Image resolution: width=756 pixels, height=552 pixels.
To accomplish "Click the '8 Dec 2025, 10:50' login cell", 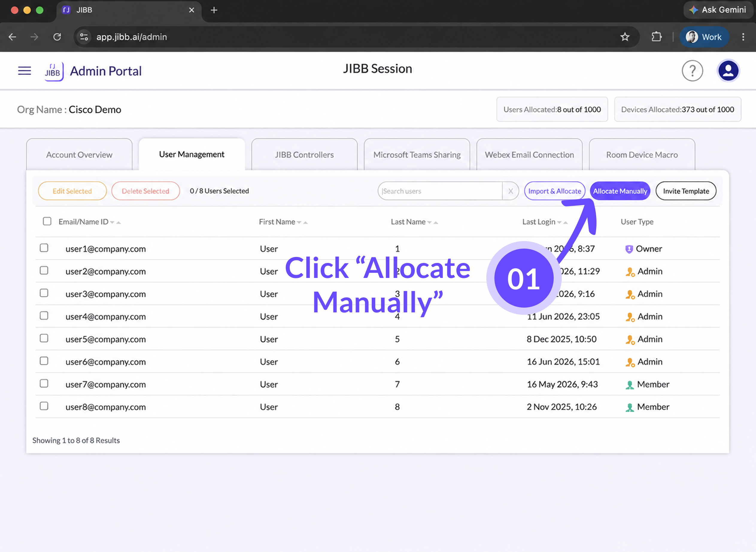I will [x=561, y=339].
